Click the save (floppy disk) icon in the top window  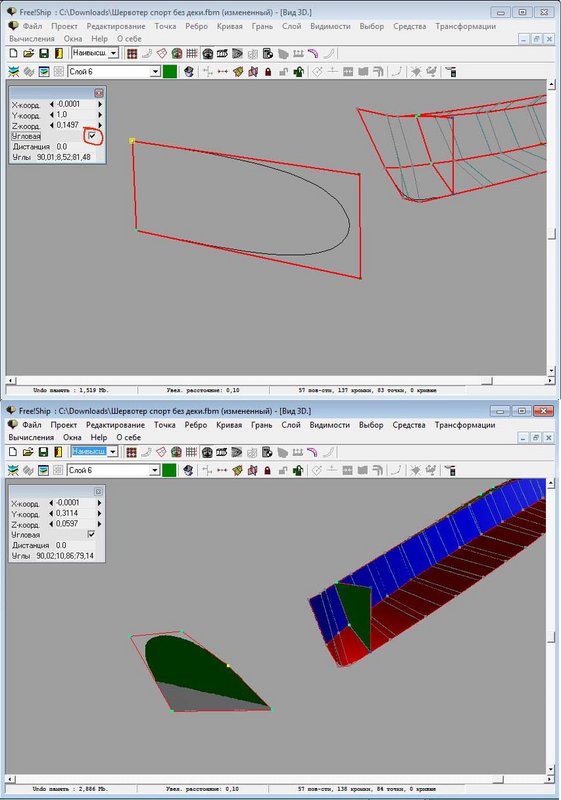click(44, 53)
